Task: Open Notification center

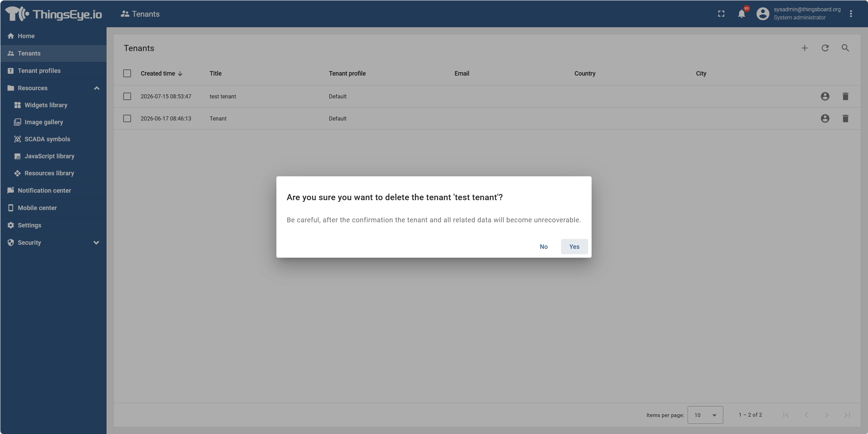Action: pos(53,190)
